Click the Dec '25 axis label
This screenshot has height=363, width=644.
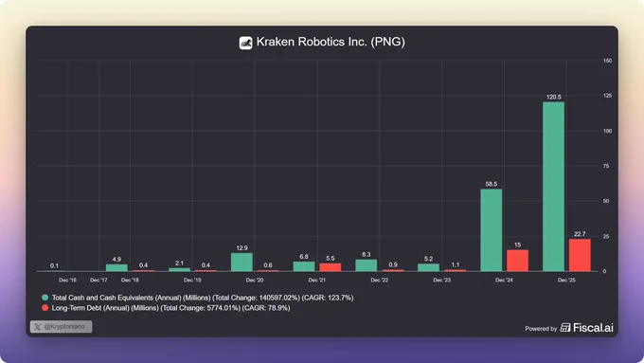coord(566,280)
